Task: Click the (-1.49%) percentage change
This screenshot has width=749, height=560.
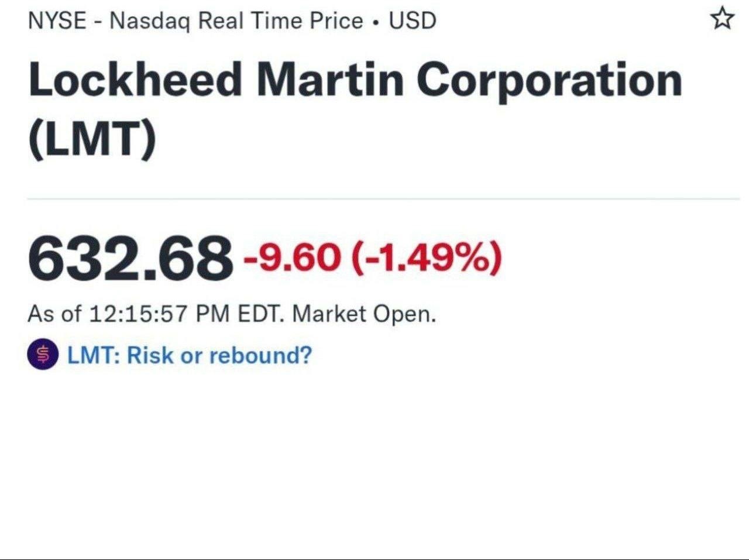Action: pyautogui.click(x=427, y=257)
